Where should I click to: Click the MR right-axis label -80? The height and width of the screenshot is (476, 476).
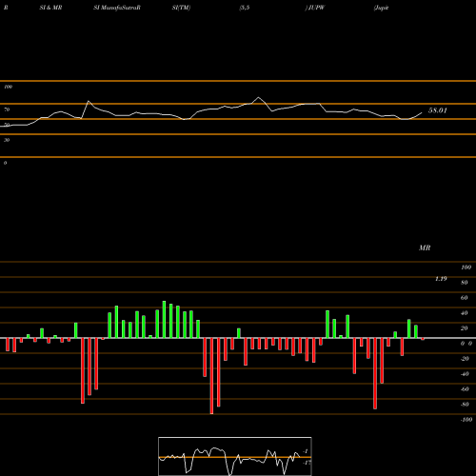click(465, 405)
